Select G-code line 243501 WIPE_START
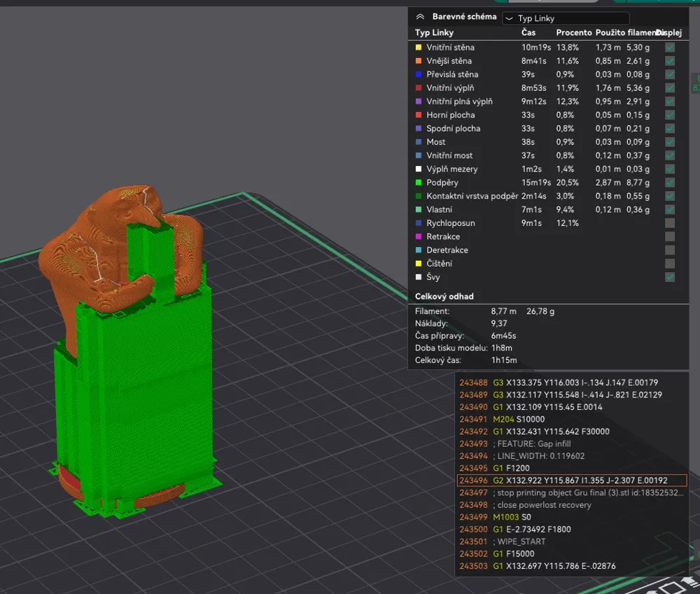 tap(571, 542)
